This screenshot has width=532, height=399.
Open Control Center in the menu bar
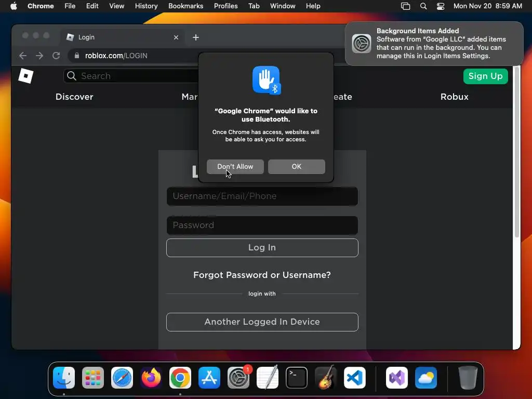(441, 6)
